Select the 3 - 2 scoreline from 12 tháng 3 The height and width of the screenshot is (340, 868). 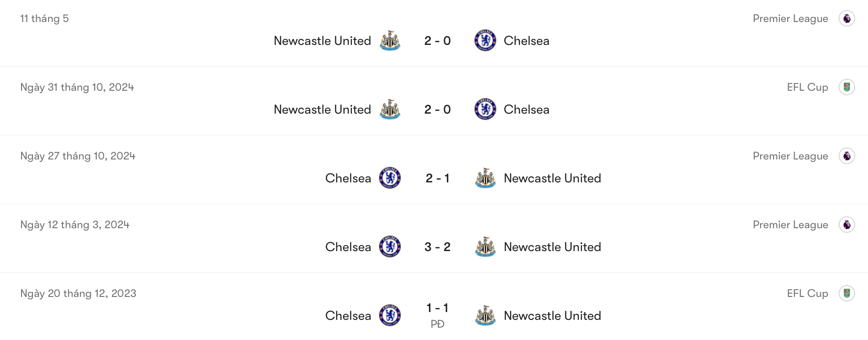[x=437, y=247]
